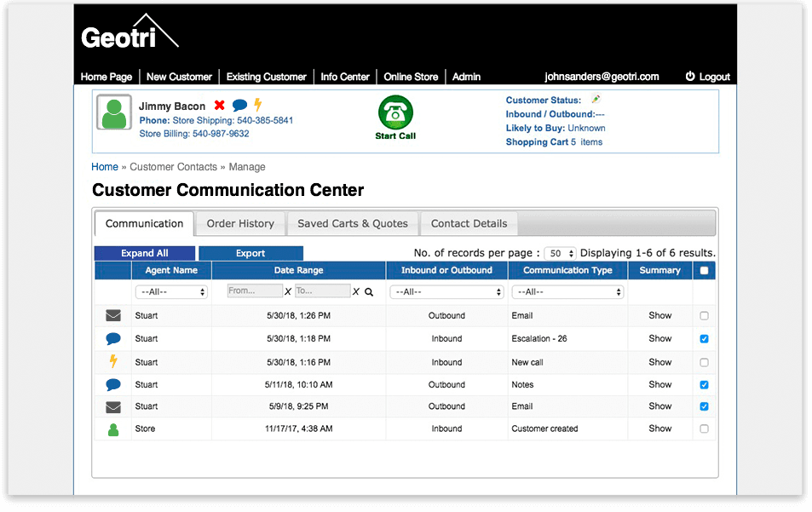This screenshot has width=812, height=512.
Task: Click the lightning bolt icon beside Jimmy Bacon
Action: click(258, 105)
